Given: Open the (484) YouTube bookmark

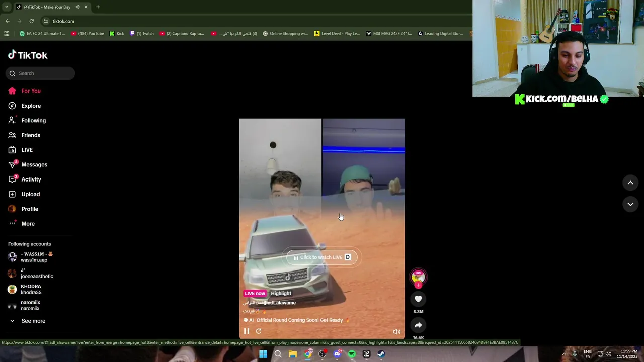Looking at the screenshot, I should 88,34.
